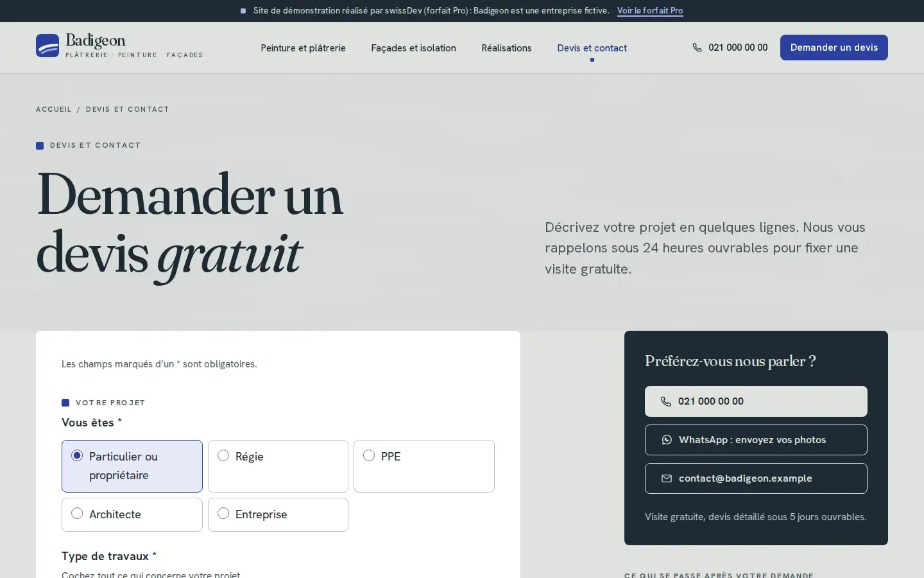Click the 'Site de démonstration' banner text
This screenshot has width=924, height=578.
431,11
